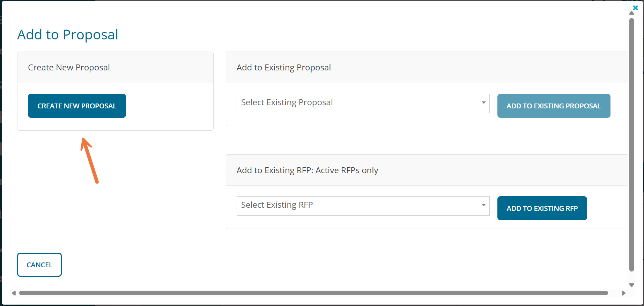Click the vertical scrollbar down arrow

(x=631, y=285)
